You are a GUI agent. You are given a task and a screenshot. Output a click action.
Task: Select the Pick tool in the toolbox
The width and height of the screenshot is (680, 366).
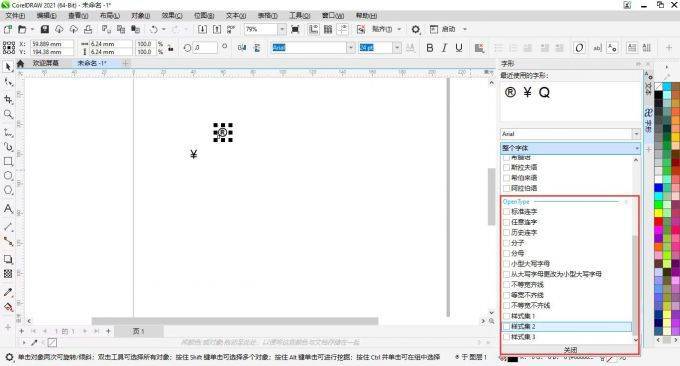point(8,67)
